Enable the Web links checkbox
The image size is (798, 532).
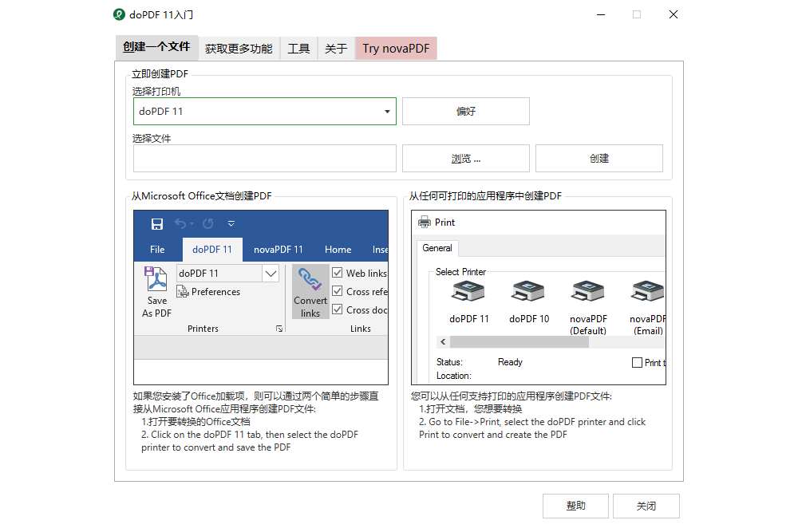(x=337, y=272)
